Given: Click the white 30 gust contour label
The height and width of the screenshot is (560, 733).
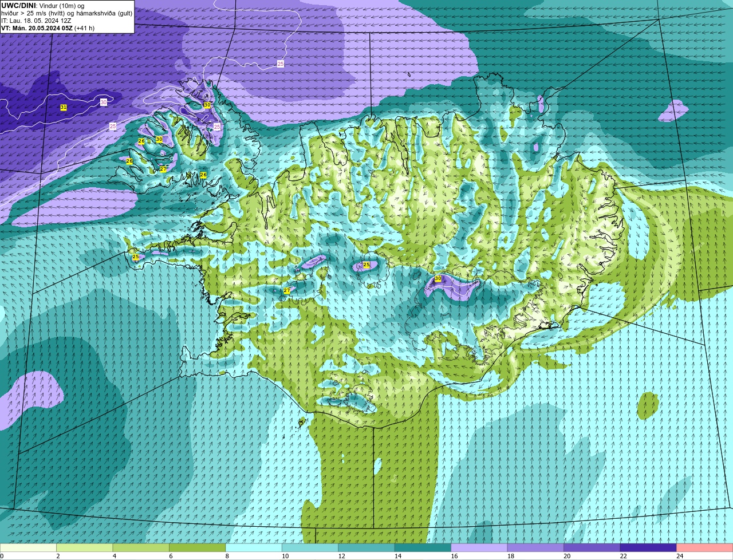Looking at the screenshot, I should 104,102.
